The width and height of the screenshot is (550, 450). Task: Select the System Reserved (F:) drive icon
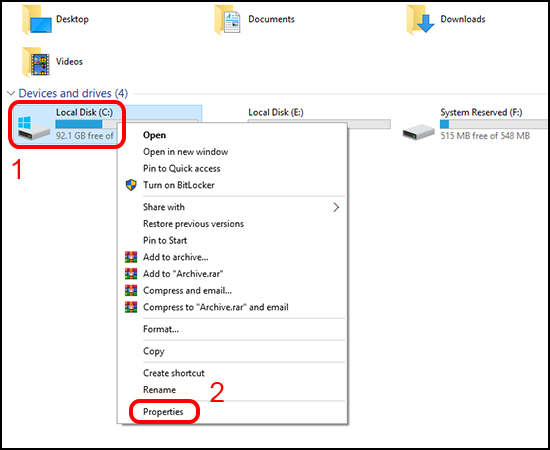pyautogui.click(x=418, y=133)
